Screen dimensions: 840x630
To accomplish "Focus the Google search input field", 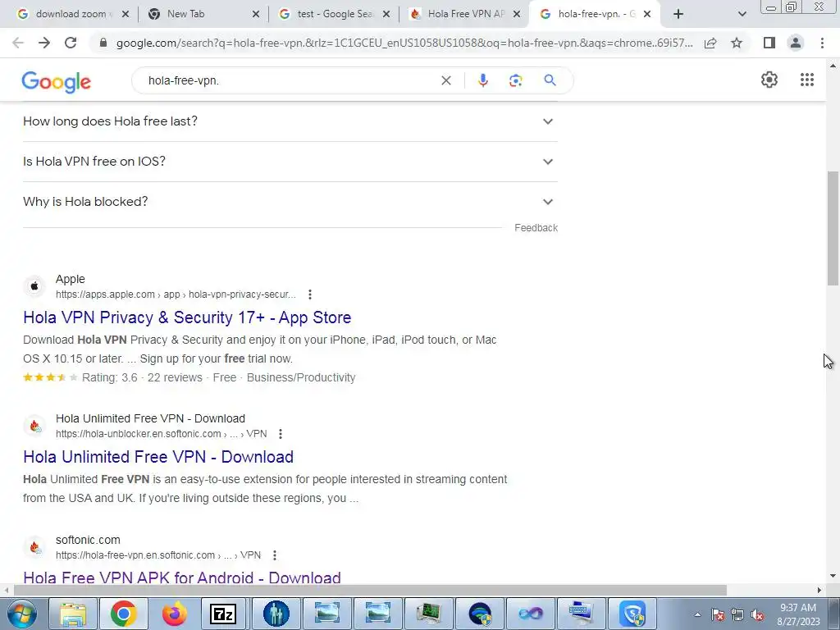I will (x=290, y=80).
